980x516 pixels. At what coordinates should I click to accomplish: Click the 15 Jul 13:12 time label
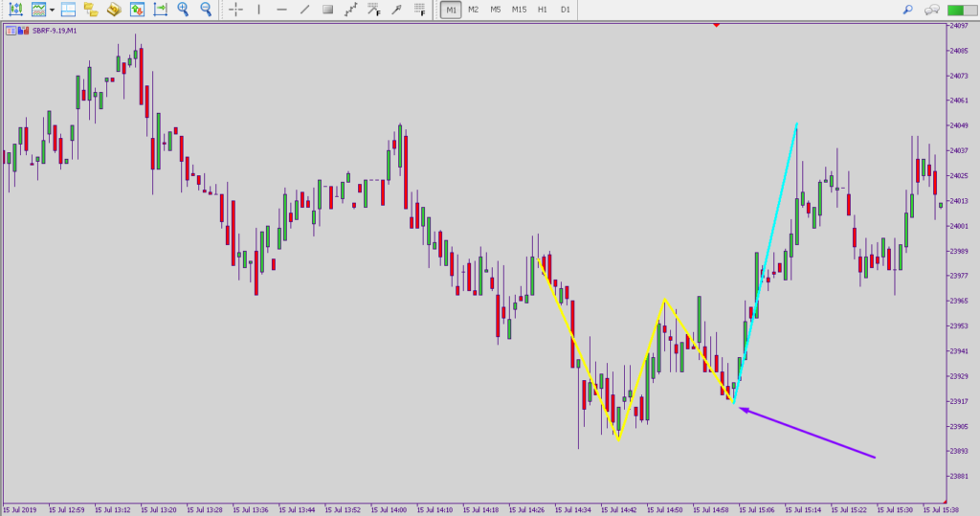[113, 510]
